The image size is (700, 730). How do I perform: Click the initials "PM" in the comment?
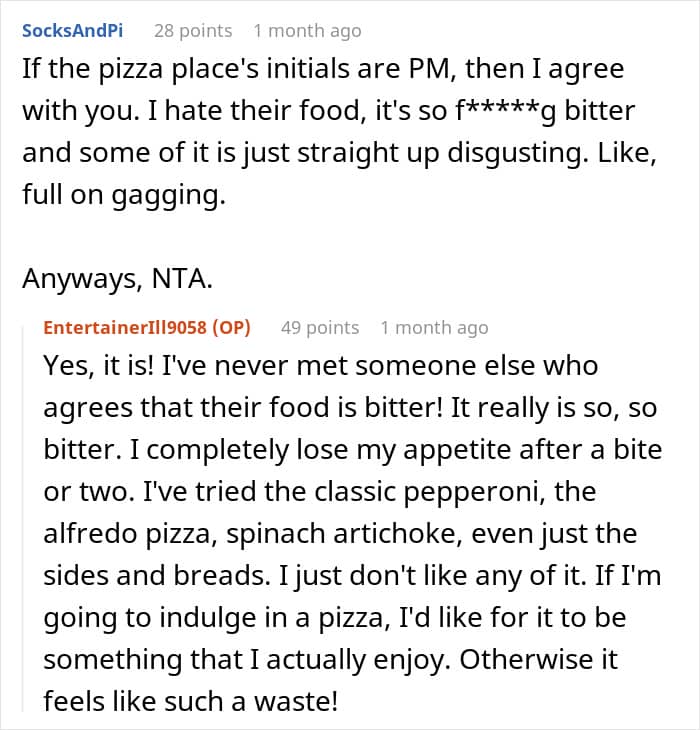tap(421, 70)
